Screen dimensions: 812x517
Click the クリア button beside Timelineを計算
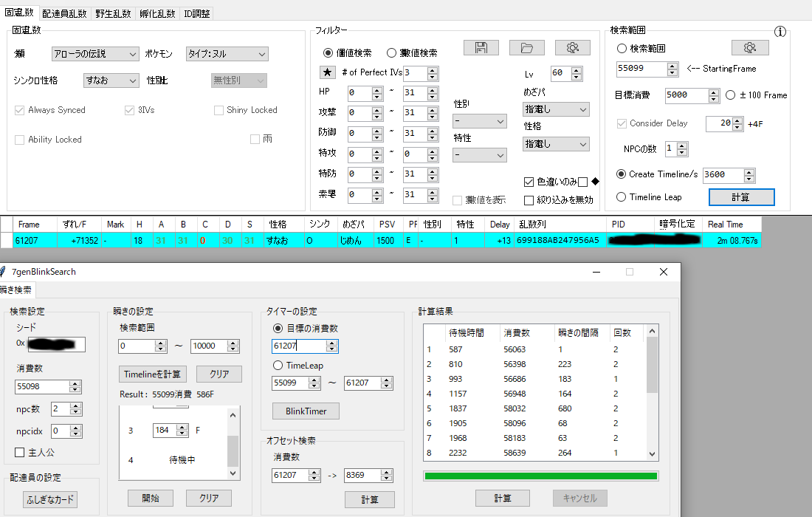(219, 374)
